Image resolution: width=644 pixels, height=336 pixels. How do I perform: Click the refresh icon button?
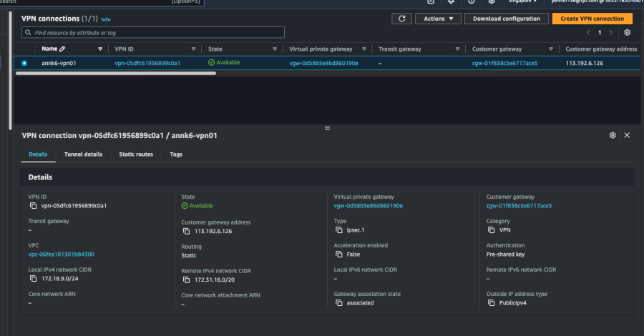[402, 19]
